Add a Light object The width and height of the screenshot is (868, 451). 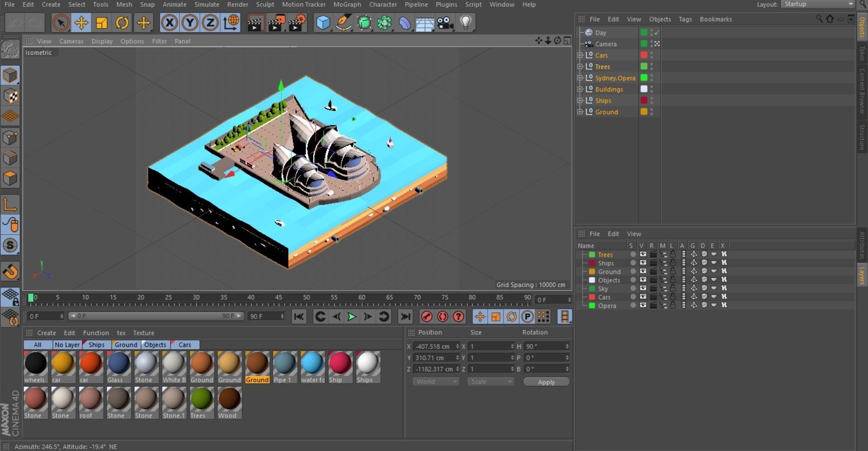pyautogui.click(x=465, y=23)
